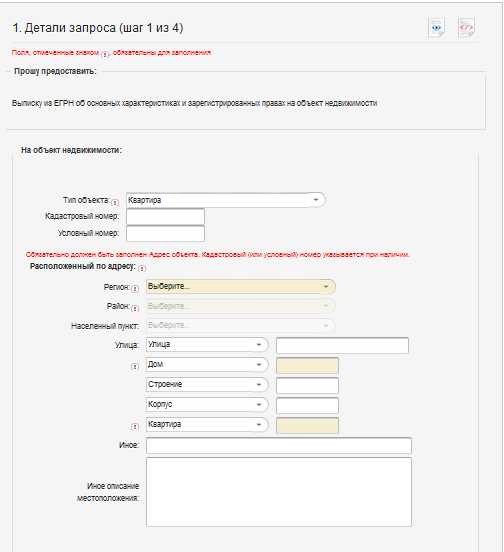Click the required marker beside Регион label
The height and width of the screenshot is (552, 504).
pyautogui.click(x=135, y=289)
